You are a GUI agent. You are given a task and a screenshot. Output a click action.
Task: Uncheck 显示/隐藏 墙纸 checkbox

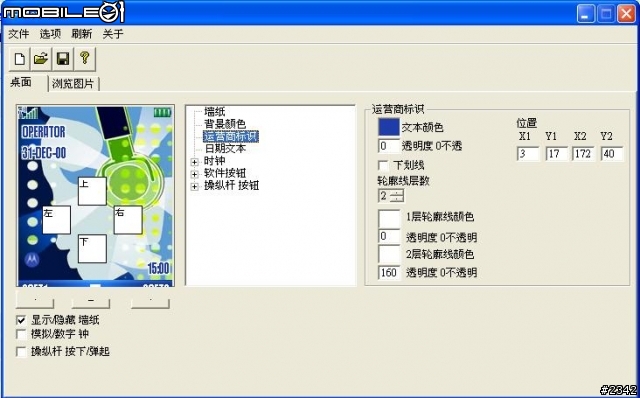coord(21,320)
